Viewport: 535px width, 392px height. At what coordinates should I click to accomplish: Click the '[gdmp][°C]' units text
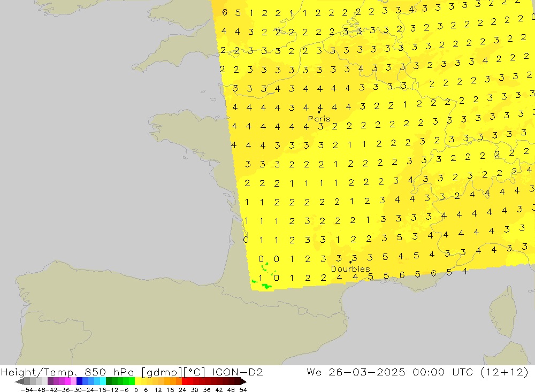173,372
